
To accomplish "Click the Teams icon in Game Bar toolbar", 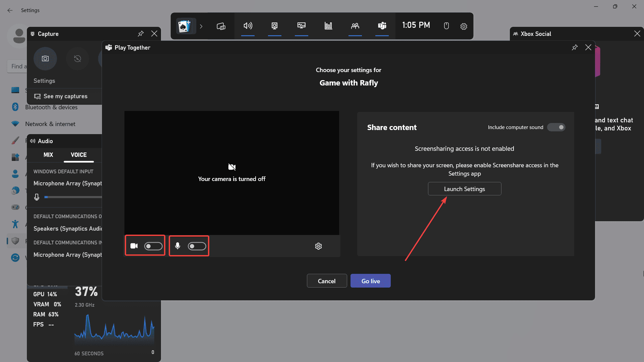I will 382,25.
